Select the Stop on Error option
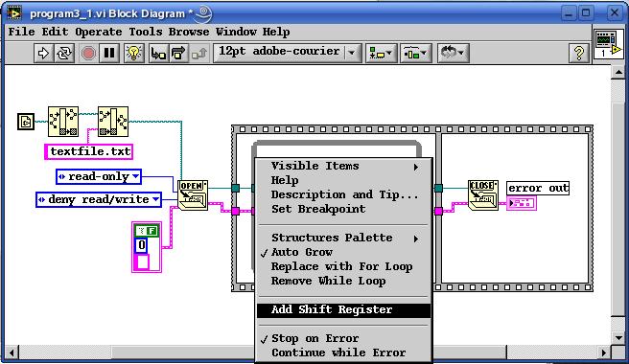The width and height of the screenshot is (629, 364). pos(314,338)
